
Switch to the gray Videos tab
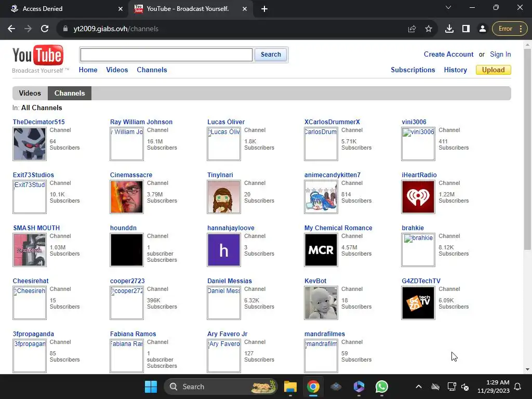click(x=30, y=94)
